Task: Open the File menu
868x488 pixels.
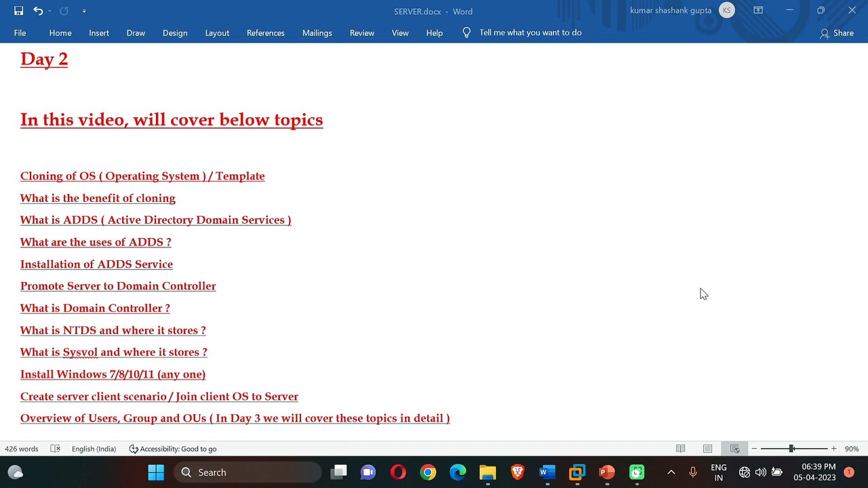Action: (x=20, y=33)
